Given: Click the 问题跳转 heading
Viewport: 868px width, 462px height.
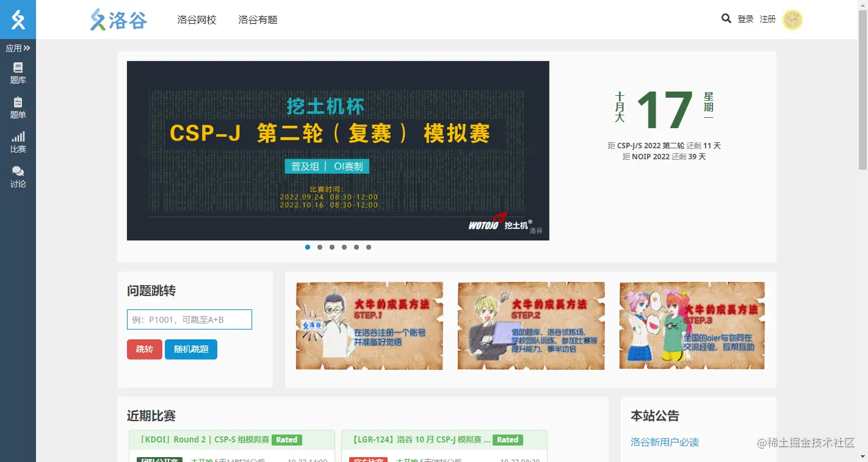Looking at the screenshot, I should pyautogui.click(x=151, y=291).
